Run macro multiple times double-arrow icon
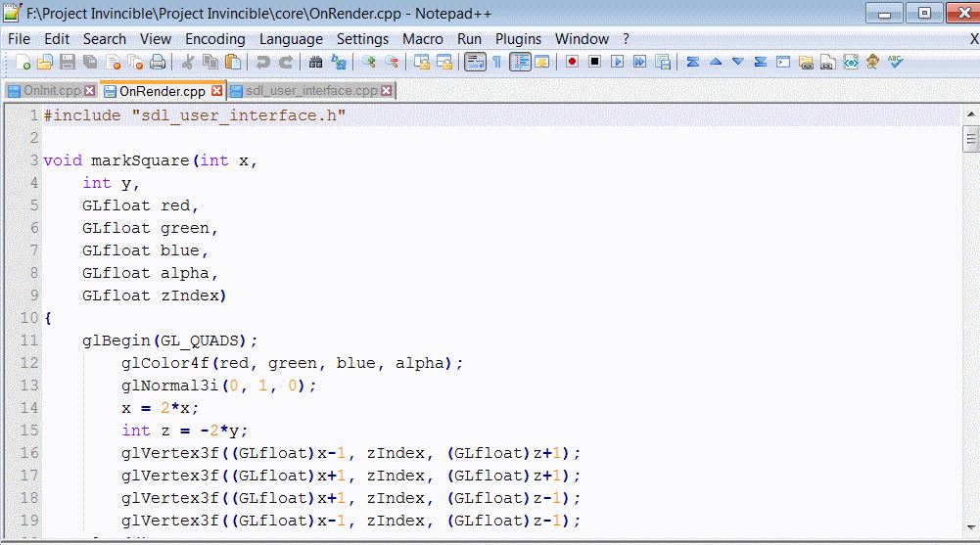 click(640, 62)
